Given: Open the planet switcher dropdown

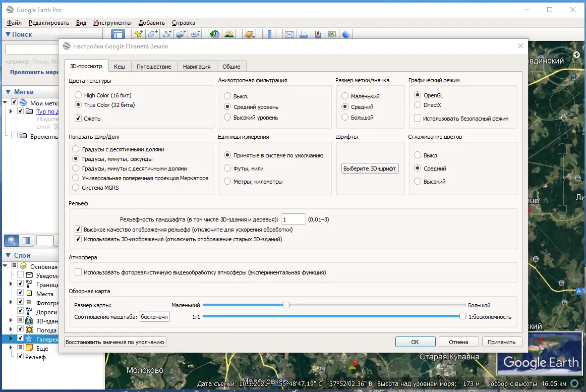Looking at the screenshot, I should coord(249,34).
